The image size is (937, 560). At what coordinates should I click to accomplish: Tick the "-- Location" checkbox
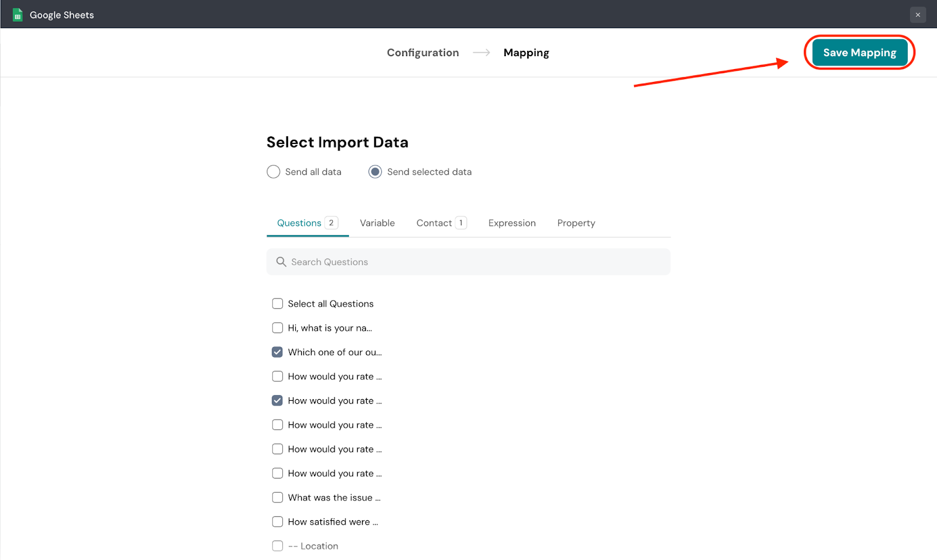tap(278, 546)
